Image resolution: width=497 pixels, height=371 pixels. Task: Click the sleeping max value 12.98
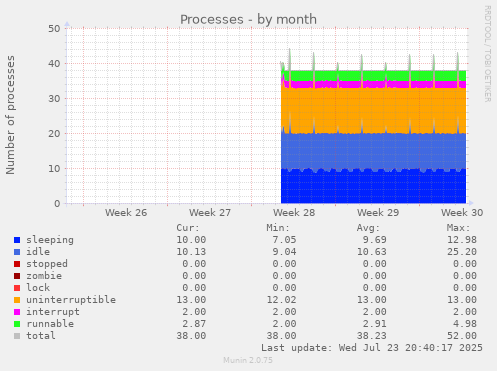click(x=462, y=240)
